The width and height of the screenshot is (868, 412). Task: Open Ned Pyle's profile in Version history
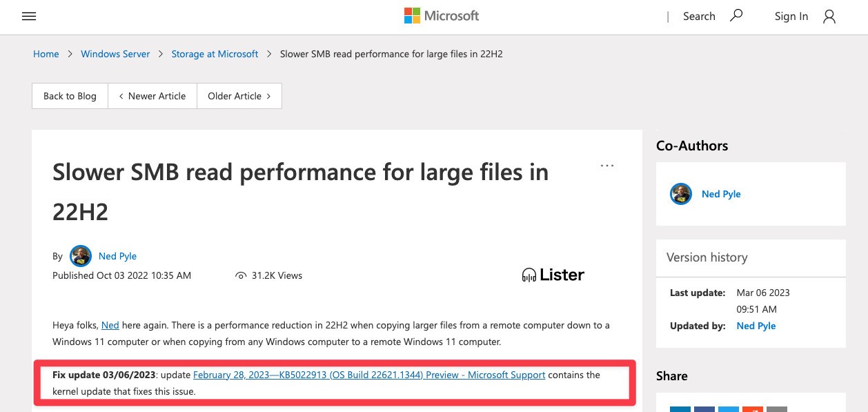tap(756, 326)
